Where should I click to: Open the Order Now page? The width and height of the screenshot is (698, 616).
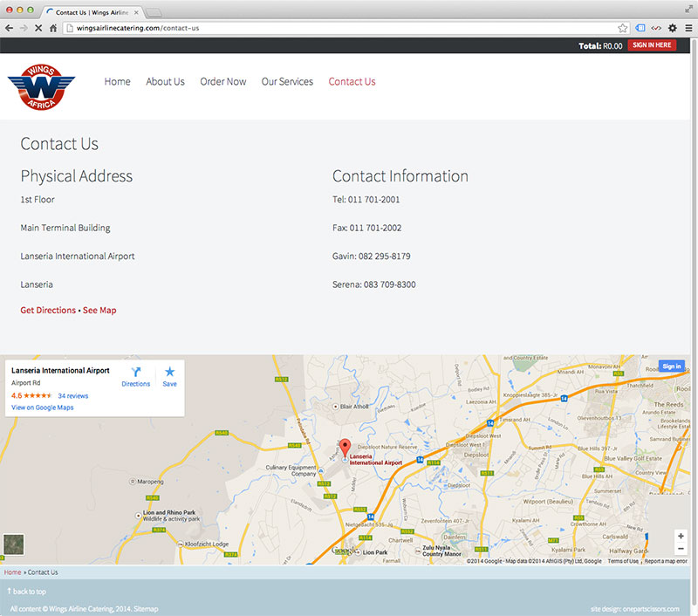223,81
